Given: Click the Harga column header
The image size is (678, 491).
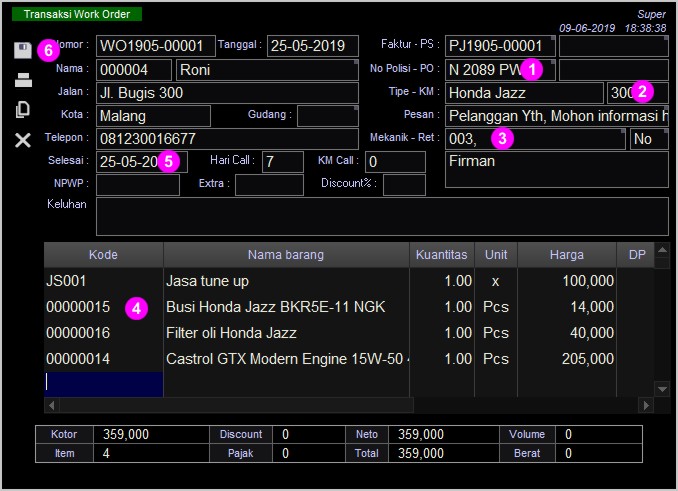Looking at the screenshot, I should point(566,255).
